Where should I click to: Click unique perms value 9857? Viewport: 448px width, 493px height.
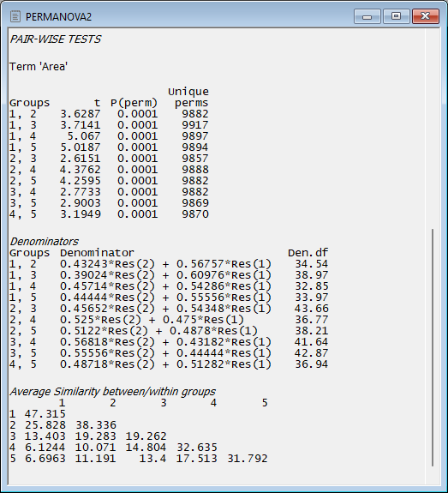[x=195, y=159]
